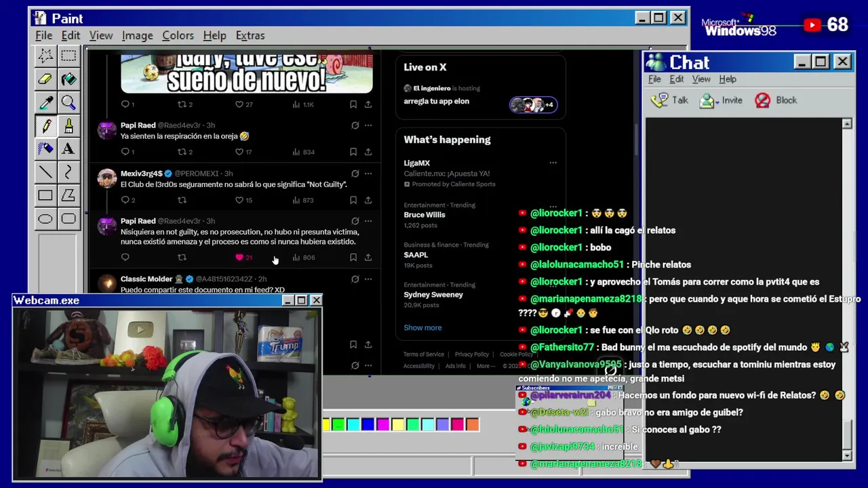Image resolution: width=868 pixels, height=488 pixels.
Task: Click the Chat scrollbar down arrow
Action: 847,456
